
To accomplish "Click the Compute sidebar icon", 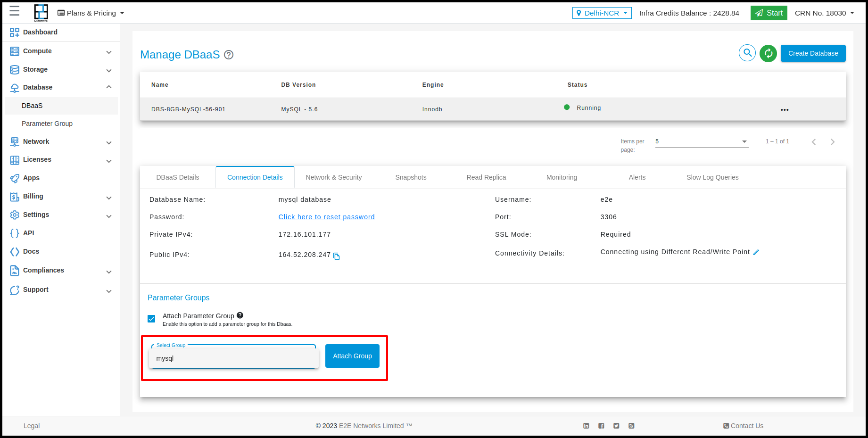I will coord(15,51).
